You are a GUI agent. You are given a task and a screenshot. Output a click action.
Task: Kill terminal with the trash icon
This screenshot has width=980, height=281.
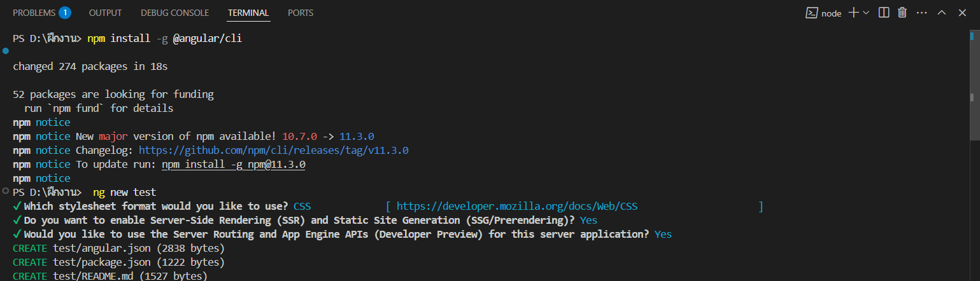coord(902,13)
